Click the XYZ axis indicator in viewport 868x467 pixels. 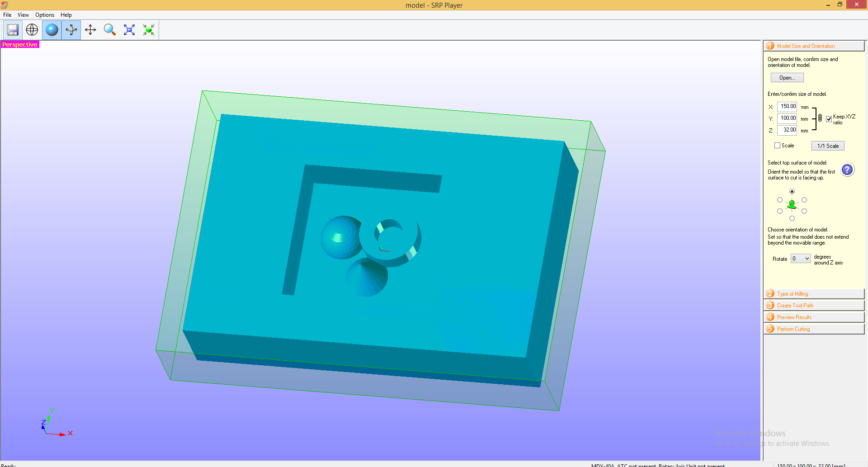click(57, 423)
